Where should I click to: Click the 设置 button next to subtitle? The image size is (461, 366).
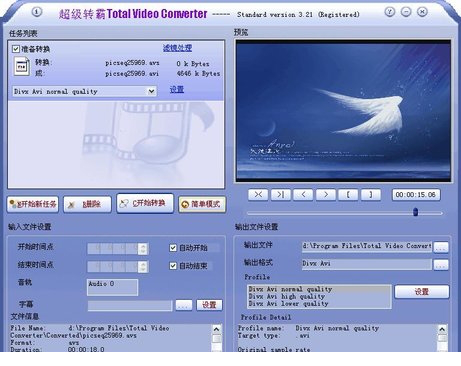click(x=209, y=305)
